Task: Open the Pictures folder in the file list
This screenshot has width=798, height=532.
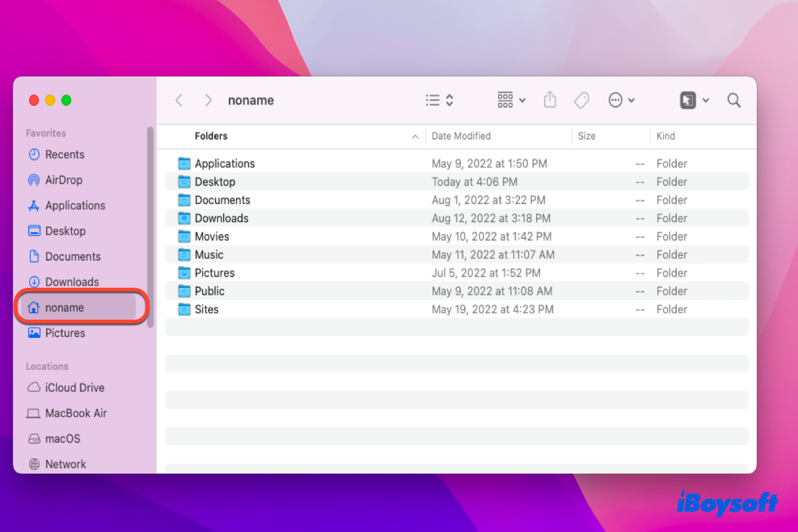Action: click(x=214, y=273)
